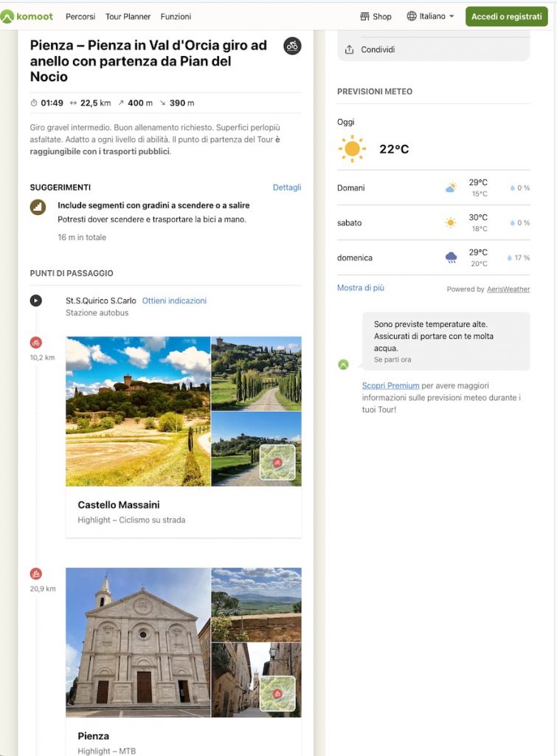
Task: Expand the Italiano language dropdown
Action: tap(431, 16)
